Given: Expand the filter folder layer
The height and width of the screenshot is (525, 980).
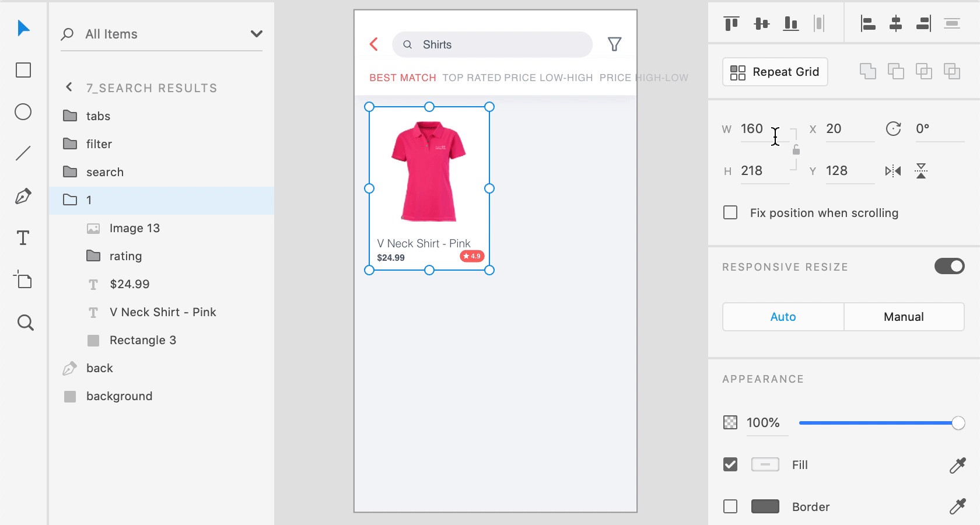Looking at the screenshot, I should 70,143.
